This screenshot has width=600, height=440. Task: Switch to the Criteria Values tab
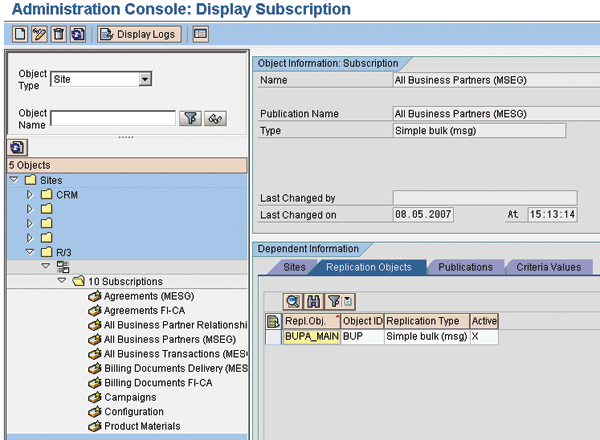[x=549, y=267]
